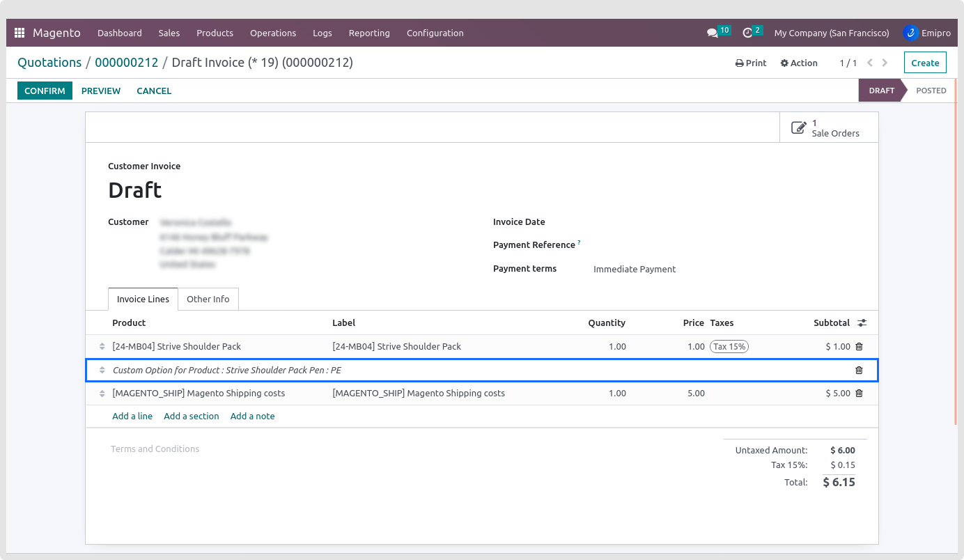Viewport: 964px width, 560px height.
Task: Select the Posted status stage
Action: (x=931, y=91)
